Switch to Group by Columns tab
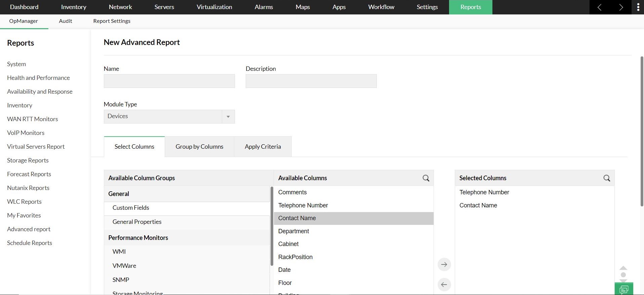Image resolution: width=644 pixels, height=295 pixels. click(x=199, y=147)
